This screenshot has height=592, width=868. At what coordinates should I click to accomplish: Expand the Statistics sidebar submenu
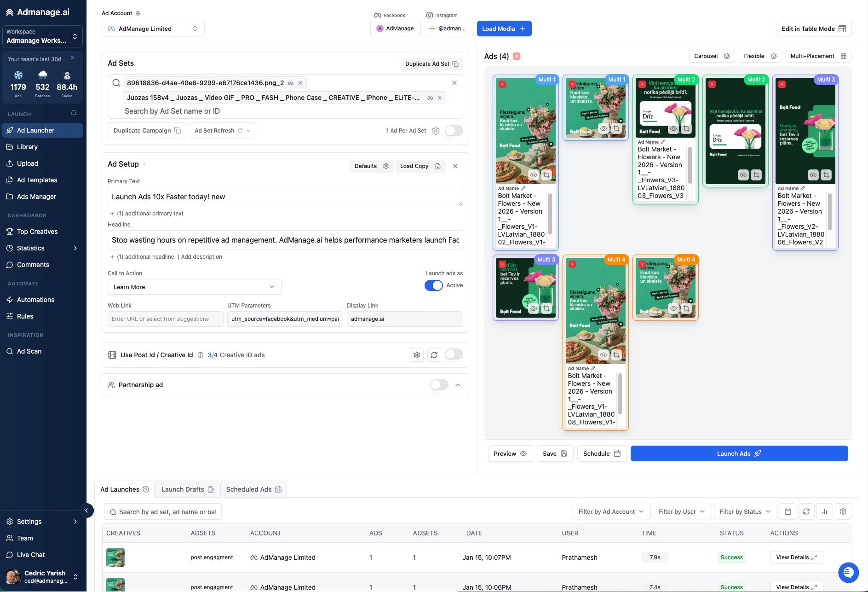pos(75,248)
